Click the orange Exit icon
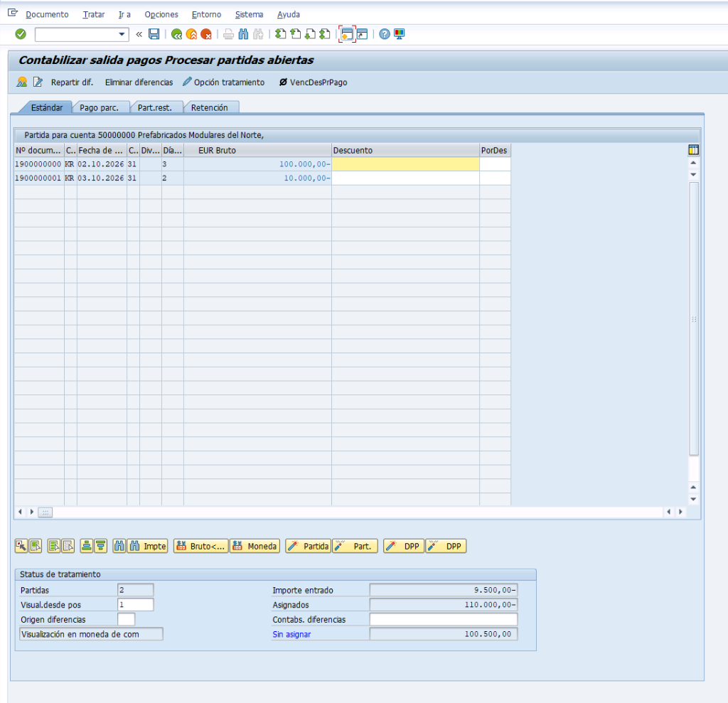728x703 pixels. (x=191, y=34)
